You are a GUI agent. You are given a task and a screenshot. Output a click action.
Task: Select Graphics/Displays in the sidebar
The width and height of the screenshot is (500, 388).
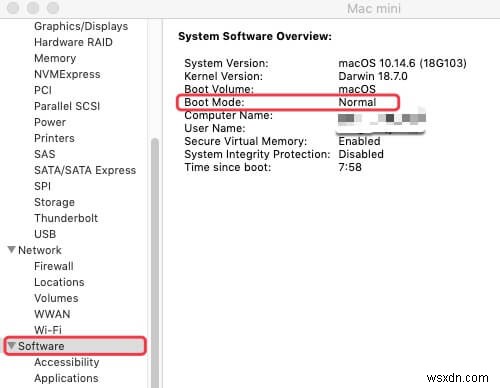[81, 26]
